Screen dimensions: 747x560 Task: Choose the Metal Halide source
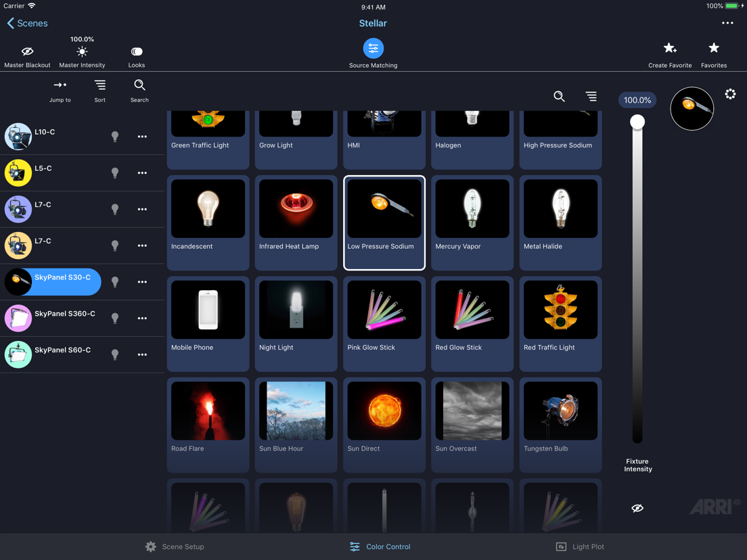[560, 223]
